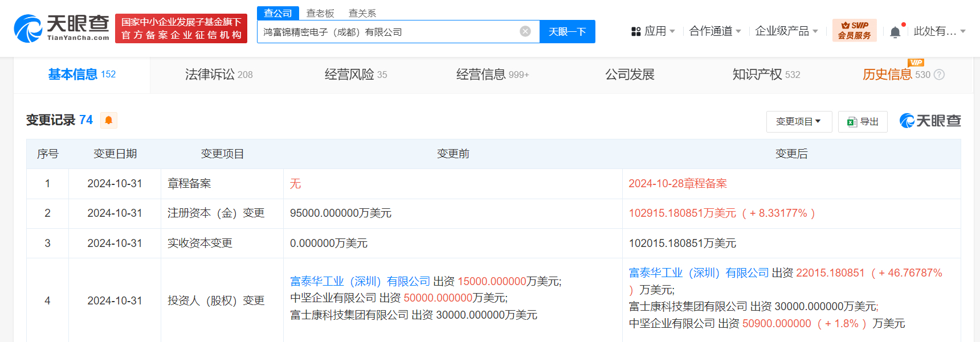Clear the search box with X icon
Viewport: 980px width, 342px height.
[525, 31]
